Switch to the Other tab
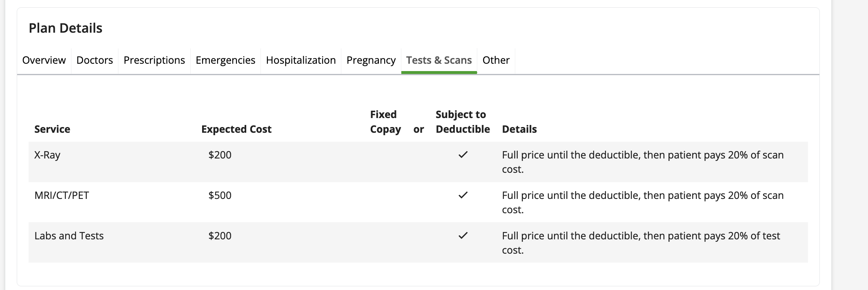This screenshot has width=868, height=290. coord(496,60)
